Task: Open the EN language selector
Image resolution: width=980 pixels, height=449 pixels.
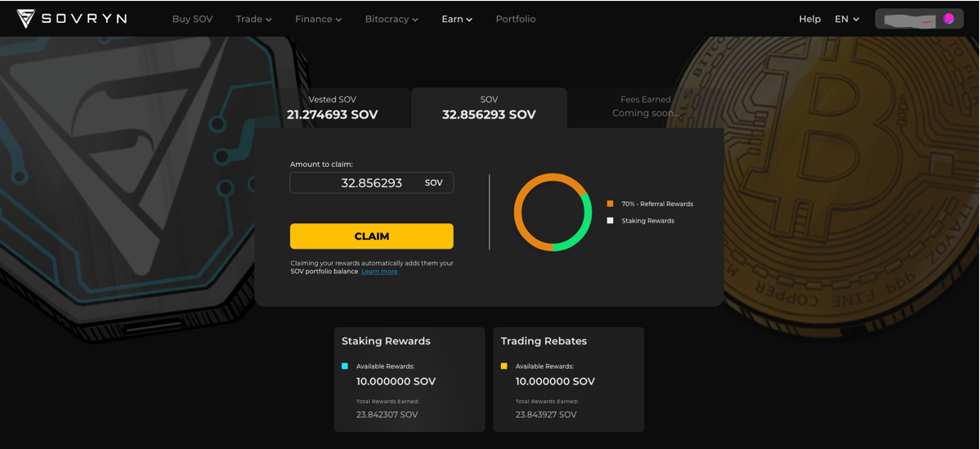Action: [848, 20]
